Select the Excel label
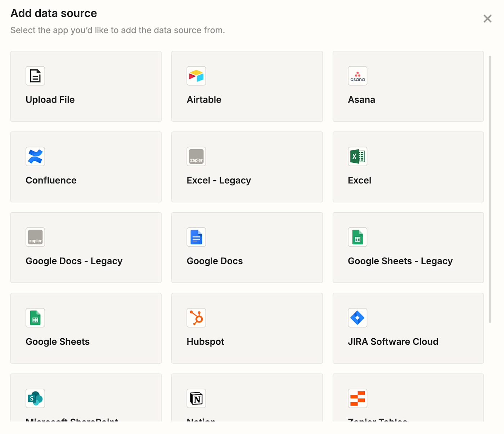 click(x=359, y=180)
